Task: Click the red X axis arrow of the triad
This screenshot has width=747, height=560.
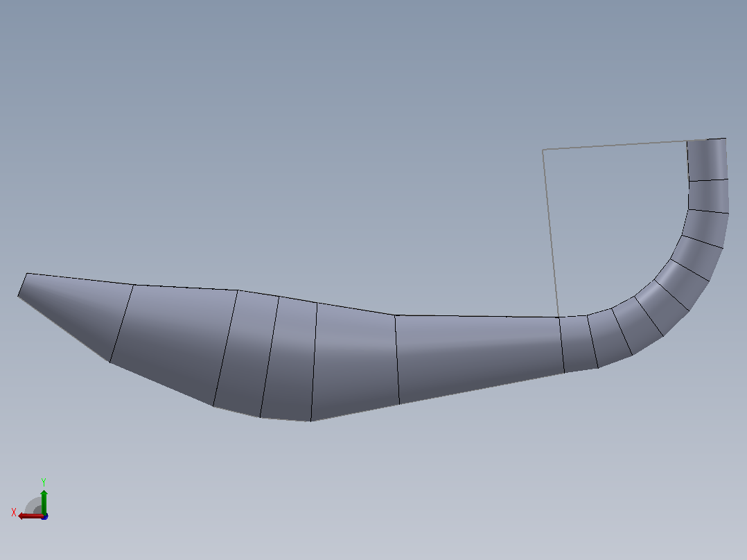Action: 30,516
